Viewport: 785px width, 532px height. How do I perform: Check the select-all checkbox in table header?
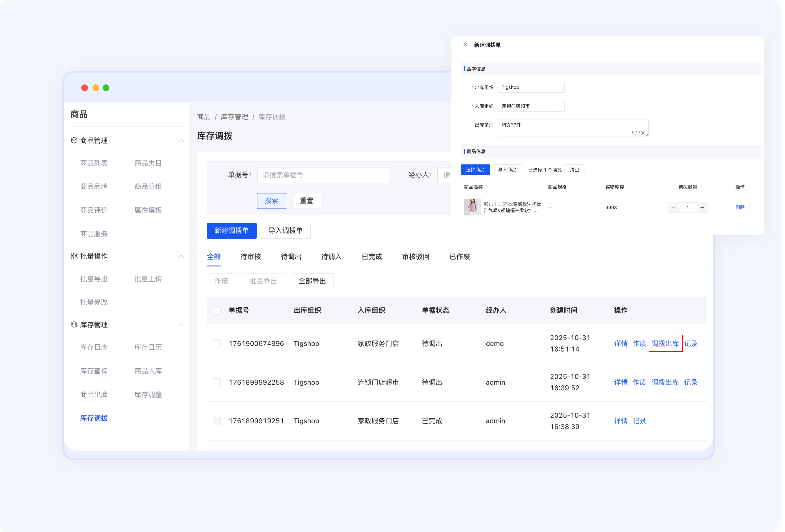click(x=217, y=310)
